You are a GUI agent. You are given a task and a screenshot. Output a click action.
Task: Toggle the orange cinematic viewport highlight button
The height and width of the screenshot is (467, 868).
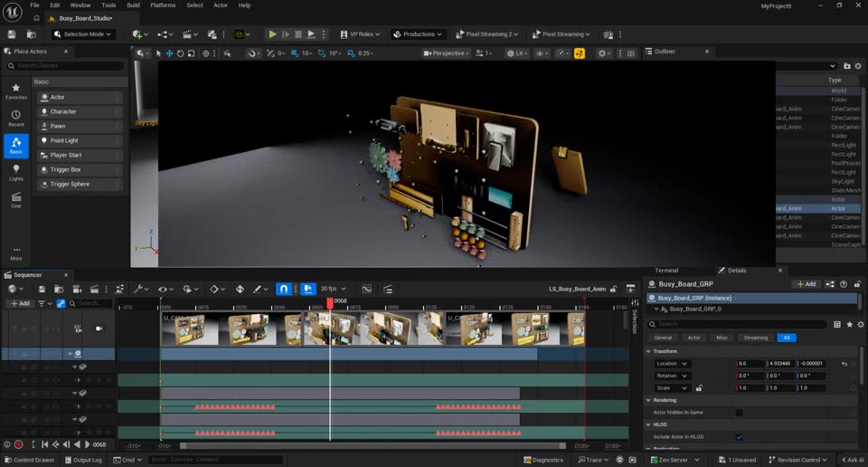579,53
